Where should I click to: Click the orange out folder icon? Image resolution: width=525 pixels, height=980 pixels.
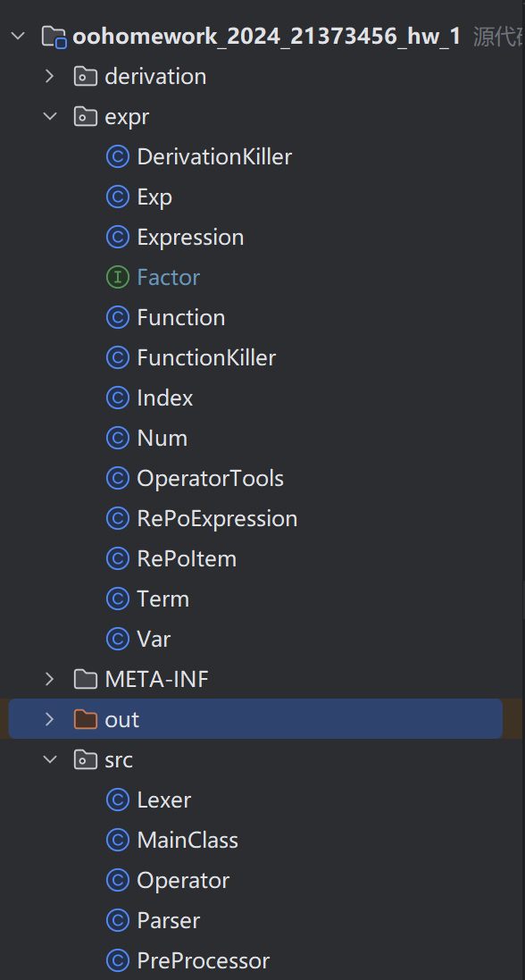click(x=86, y=719)
